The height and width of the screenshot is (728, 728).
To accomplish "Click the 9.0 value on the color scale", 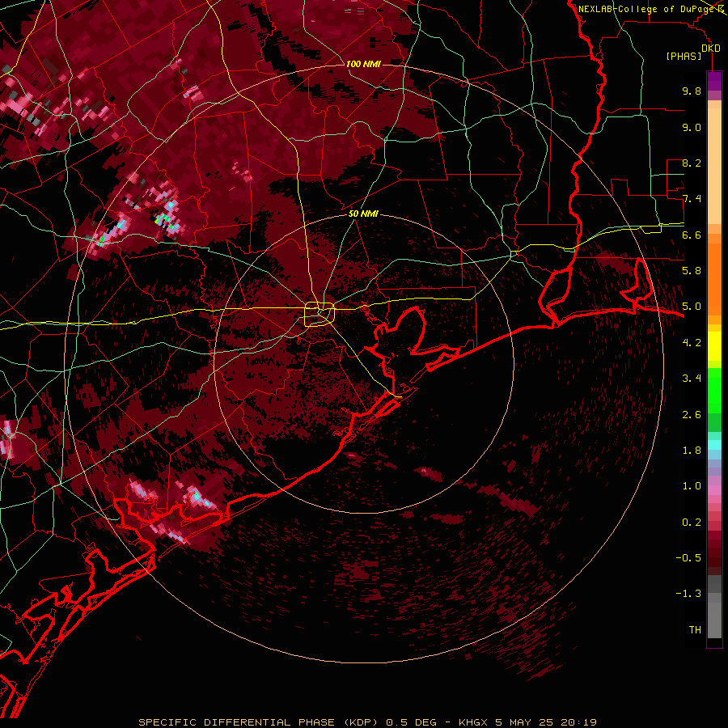I will coord(692,127).
